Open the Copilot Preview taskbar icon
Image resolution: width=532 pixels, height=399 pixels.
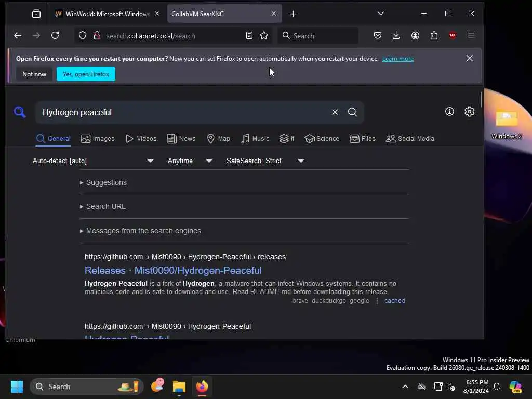(x=515, y=387)
